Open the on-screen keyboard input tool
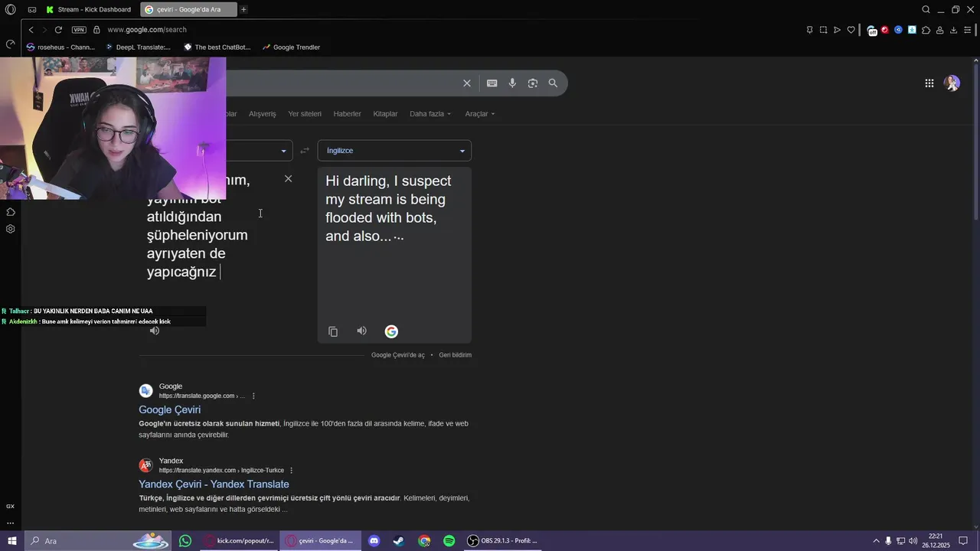980x551 pixels. click(x=492, y=83)
